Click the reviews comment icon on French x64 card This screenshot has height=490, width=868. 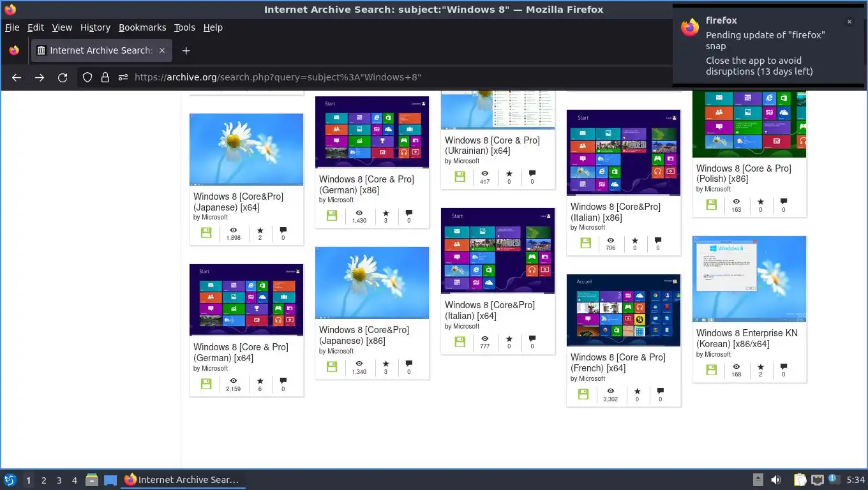(x=661, y=391)
